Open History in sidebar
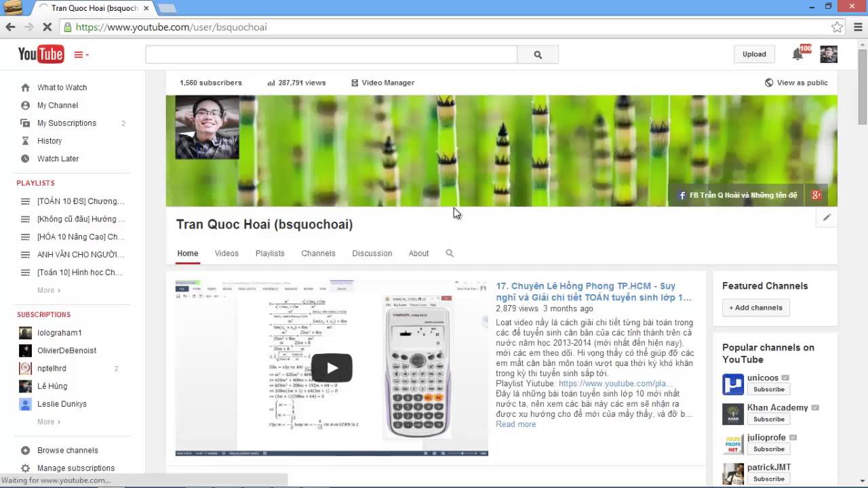This screenshot has height=488, width=868. pyautogui.click(x=50, y=140)
